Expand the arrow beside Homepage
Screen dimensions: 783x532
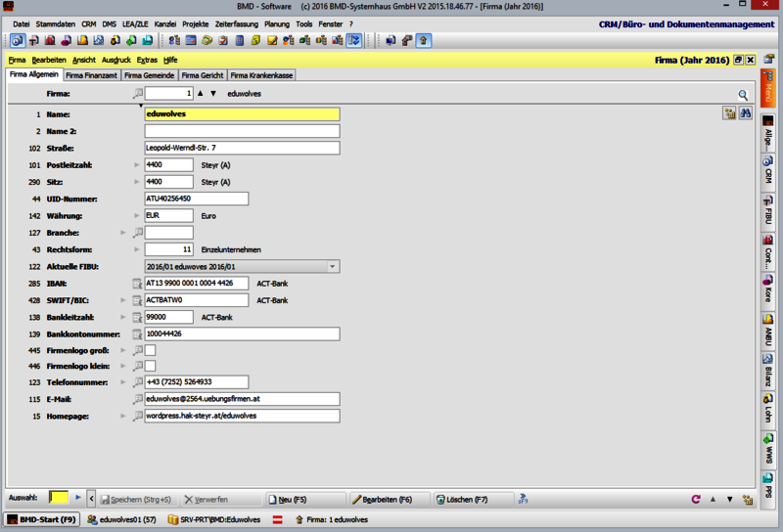123,416
